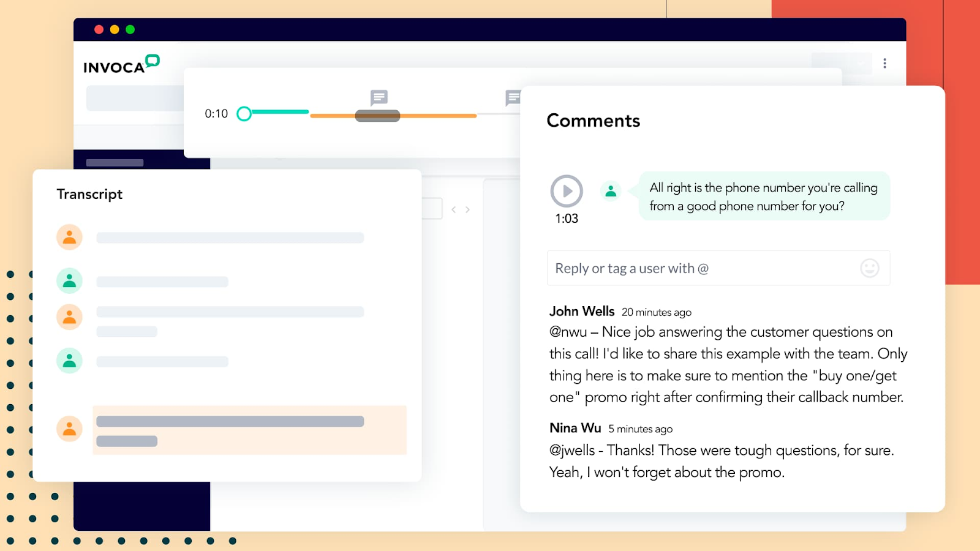Click the Invoca logo icon

coord(151,61)
